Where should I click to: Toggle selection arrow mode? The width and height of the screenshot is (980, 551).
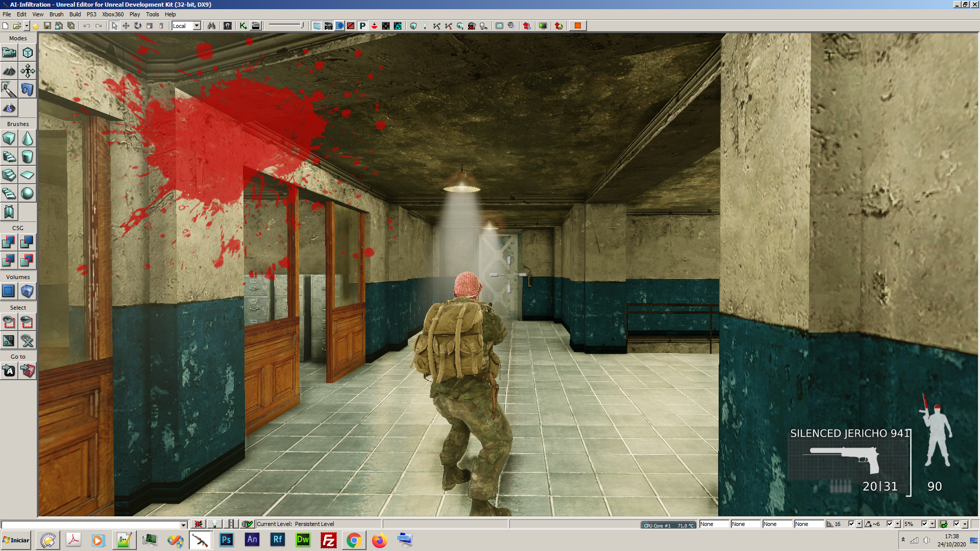click(x=114, y=26)
